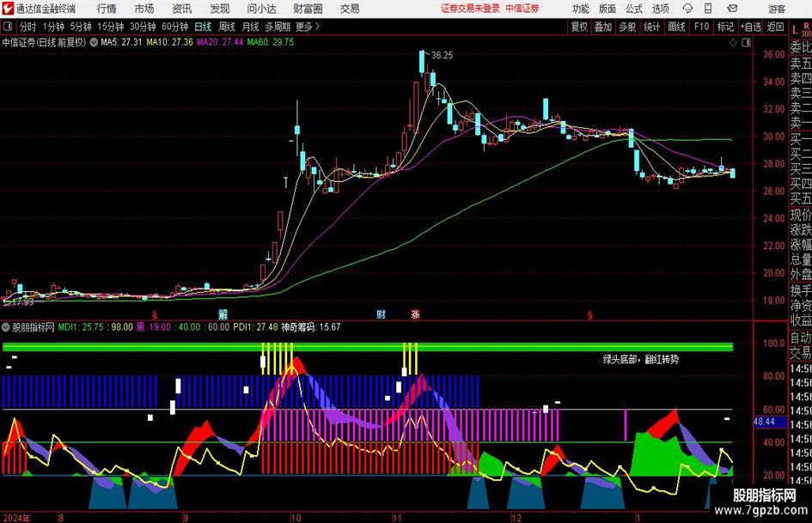Open the mobile phone icon
Screen dimensions: 812x523
708,9
